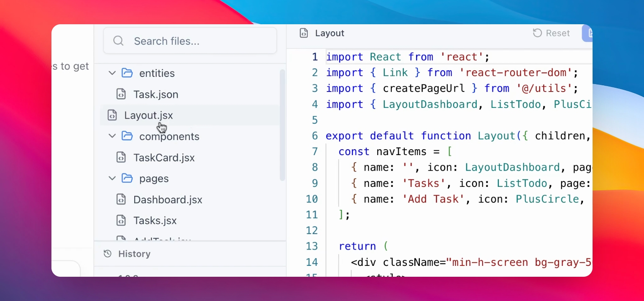This screenshot has height=301, width=644.
Task: Collapse the entities folder chevron
Action: click(x=112, y=73)
